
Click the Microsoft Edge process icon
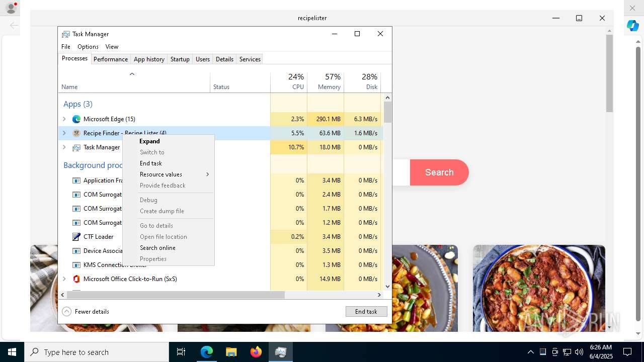click(x=76, y=119)
